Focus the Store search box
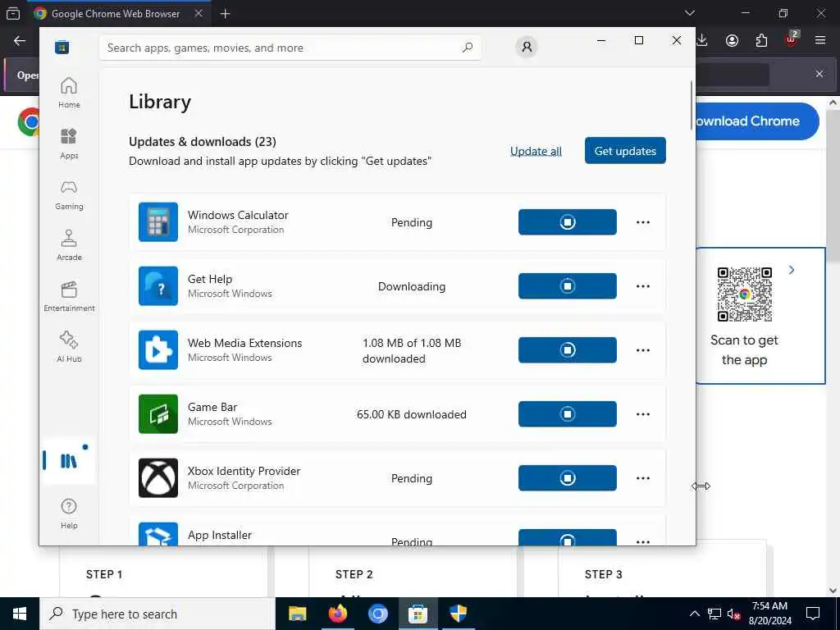This screenshot has height=630, width=840. click(x=290, y=48)
